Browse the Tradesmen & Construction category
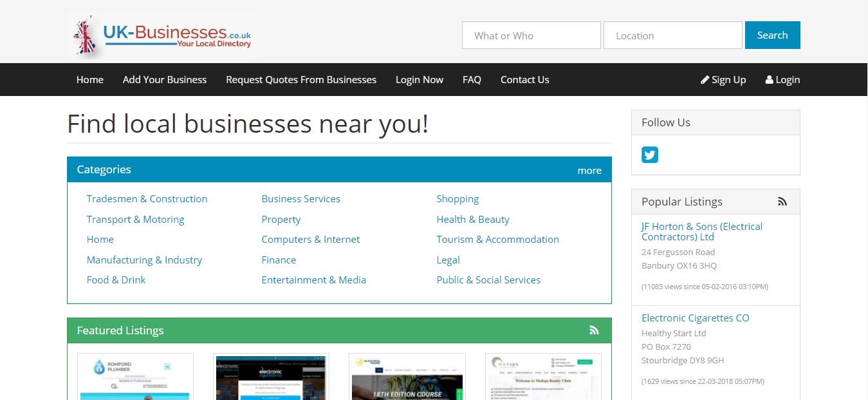Viewport: 868px width, 400px height. tap(147, 199)
